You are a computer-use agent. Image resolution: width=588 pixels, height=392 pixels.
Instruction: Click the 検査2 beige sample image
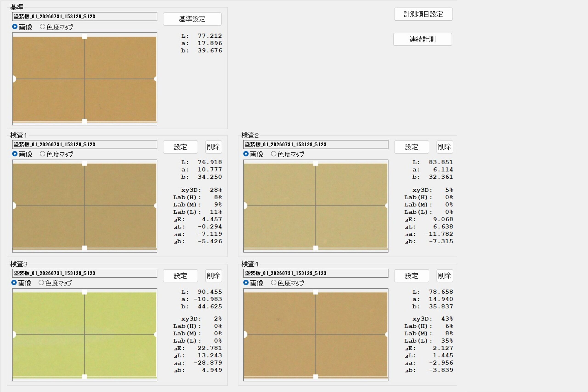coord(316,206)
